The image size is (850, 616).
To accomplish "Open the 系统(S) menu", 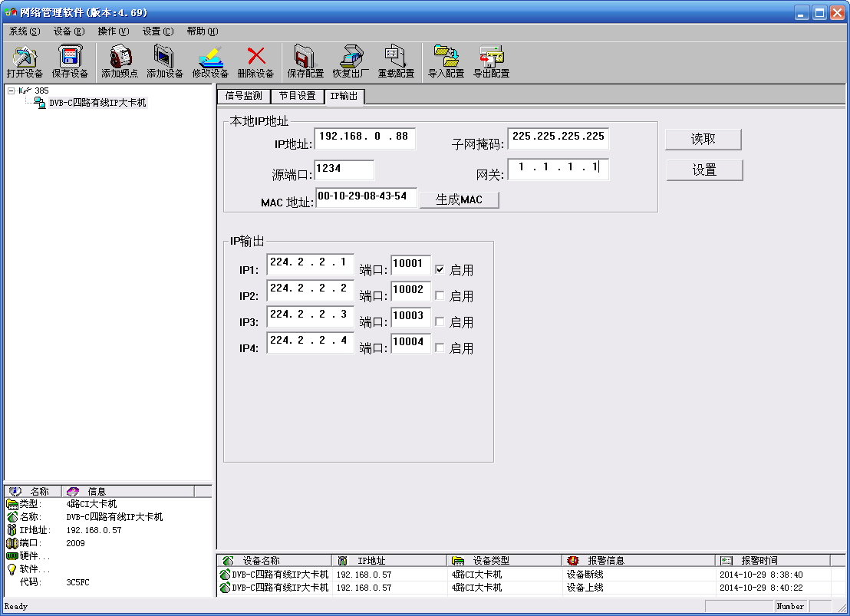I will tap(25, 31).
